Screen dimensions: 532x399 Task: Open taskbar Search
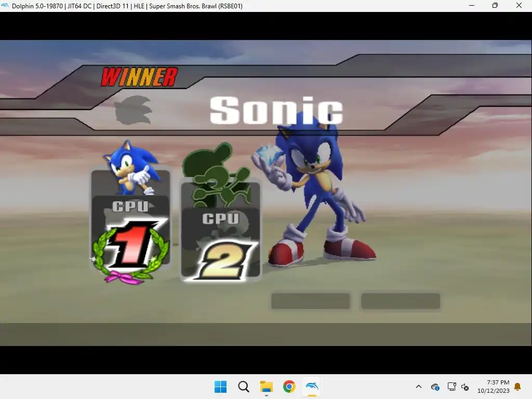click(x=244, y=387)
